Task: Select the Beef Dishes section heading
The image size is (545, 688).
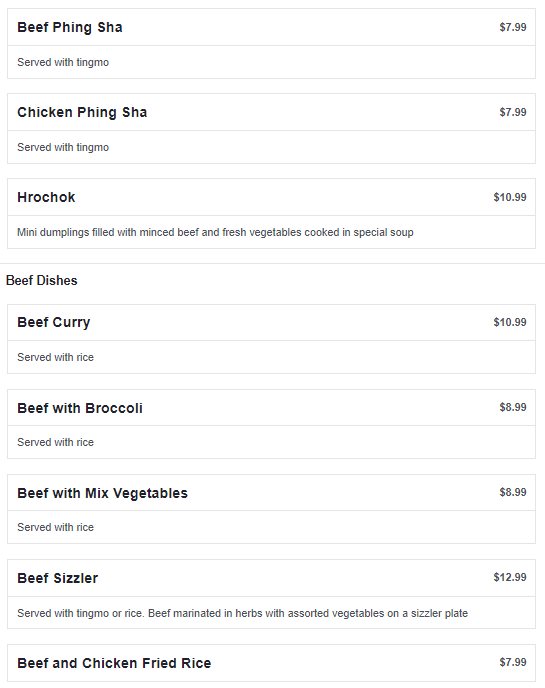Action: (x=42, y=280)
